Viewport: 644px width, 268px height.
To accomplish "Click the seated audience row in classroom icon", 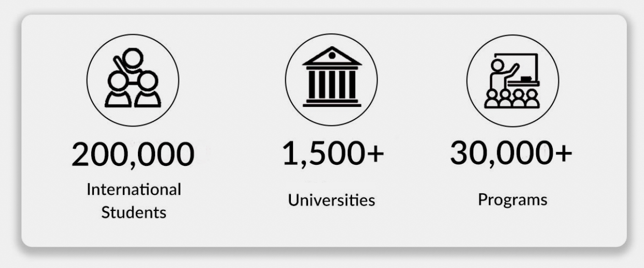I will point(512,98).
